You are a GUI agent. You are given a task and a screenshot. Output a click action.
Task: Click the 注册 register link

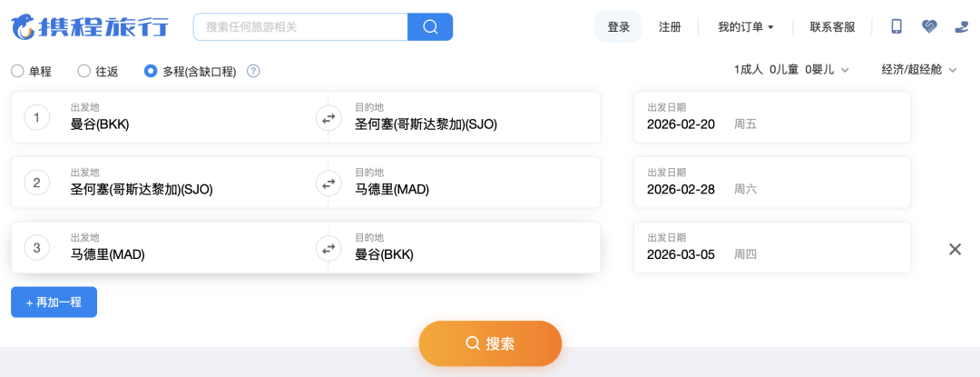click(x=670, y=27)
